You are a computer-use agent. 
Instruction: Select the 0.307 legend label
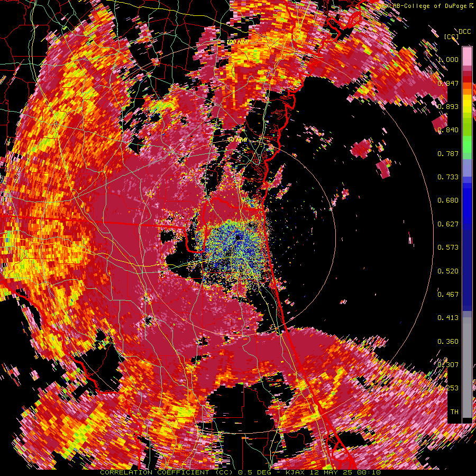pos(448,365)
